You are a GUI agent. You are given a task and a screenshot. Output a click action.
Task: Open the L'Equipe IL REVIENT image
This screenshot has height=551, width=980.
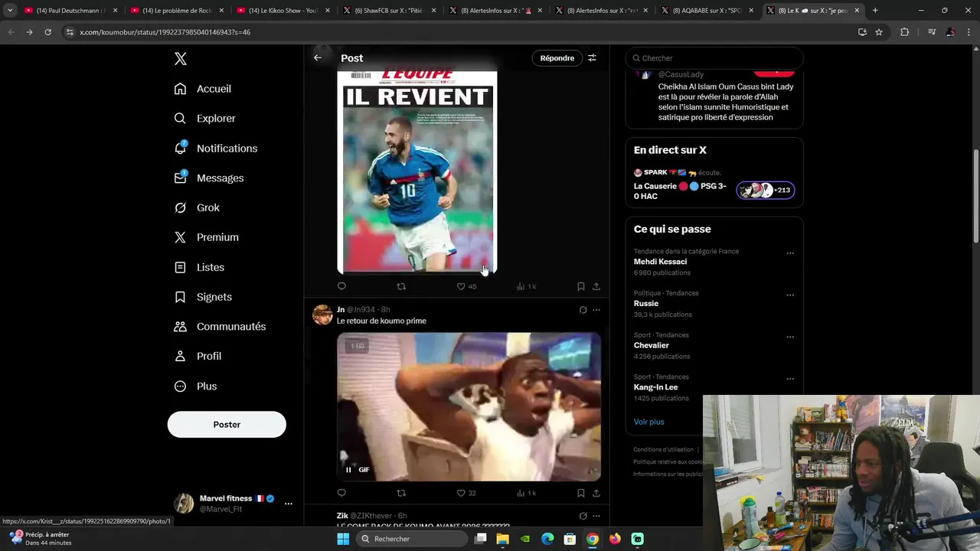pos(417,171)
